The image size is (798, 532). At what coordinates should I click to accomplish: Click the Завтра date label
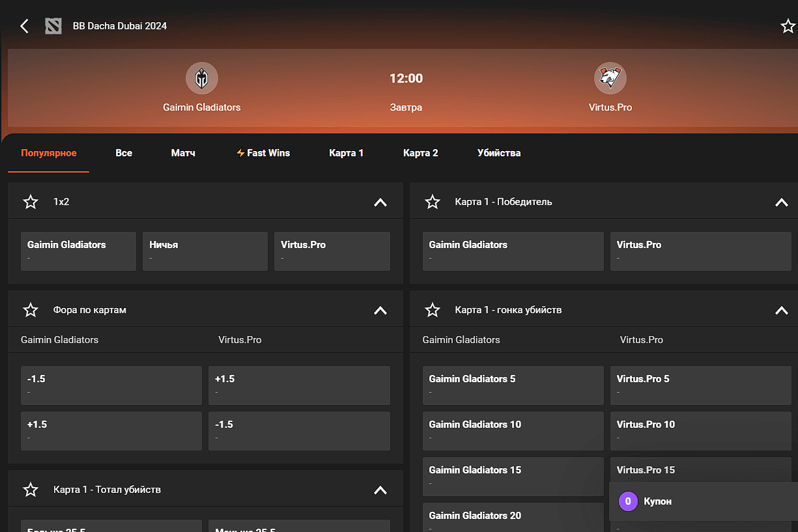(406, 107)
